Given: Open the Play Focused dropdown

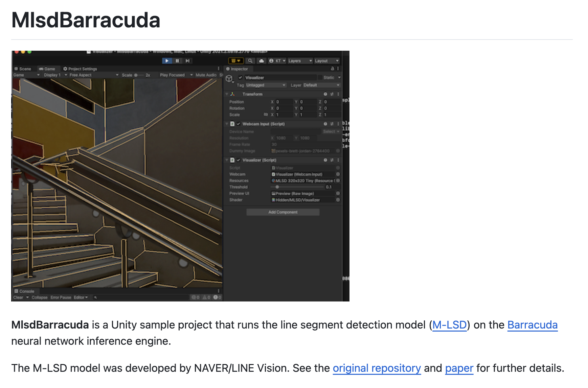Looking at the screenshot, I should click(176, 75).
